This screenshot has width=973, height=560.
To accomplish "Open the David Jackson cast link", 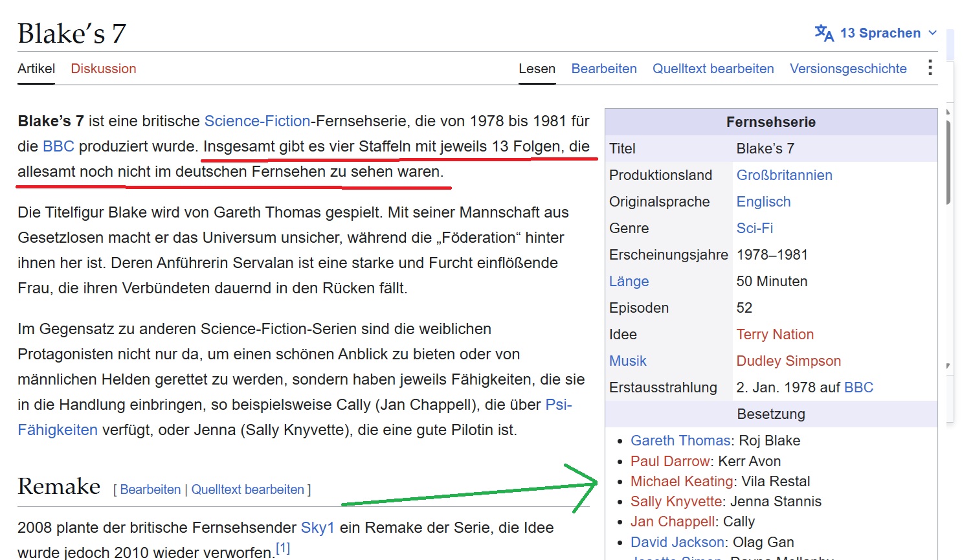I will coord(677,542).
